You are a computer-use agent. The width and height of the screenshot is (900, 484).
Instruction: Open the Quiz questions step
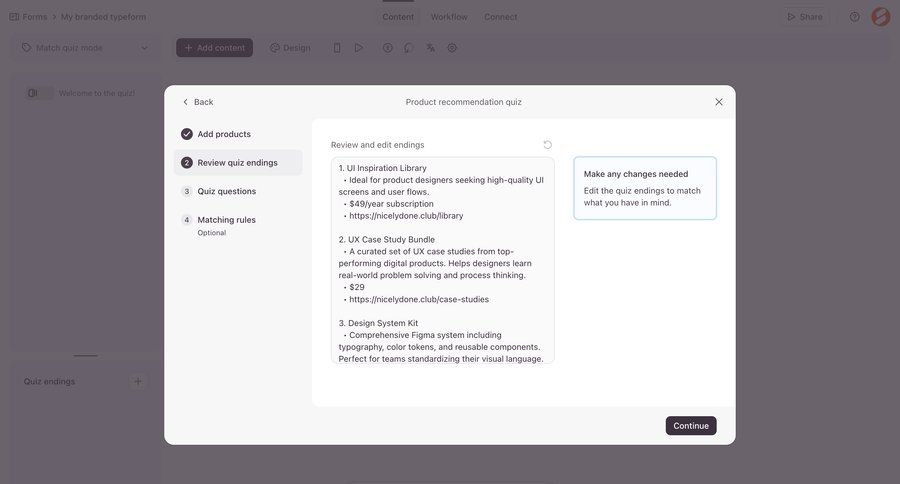238,191
